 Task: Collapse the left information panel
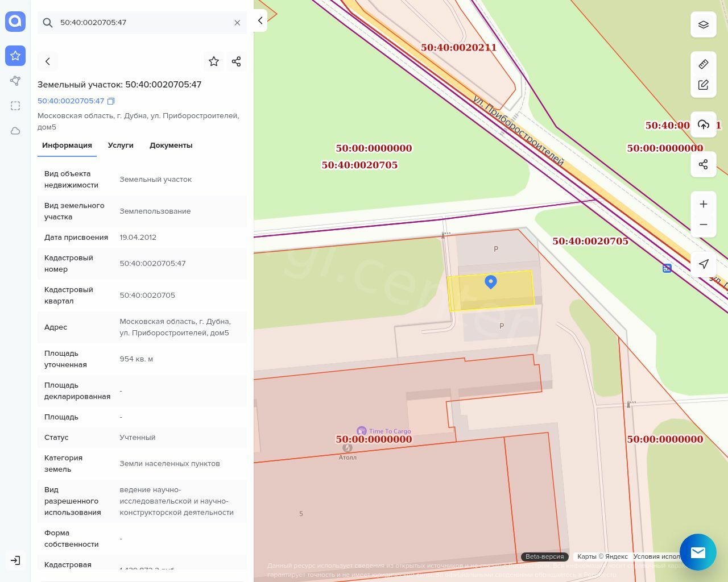coord(260,20)
